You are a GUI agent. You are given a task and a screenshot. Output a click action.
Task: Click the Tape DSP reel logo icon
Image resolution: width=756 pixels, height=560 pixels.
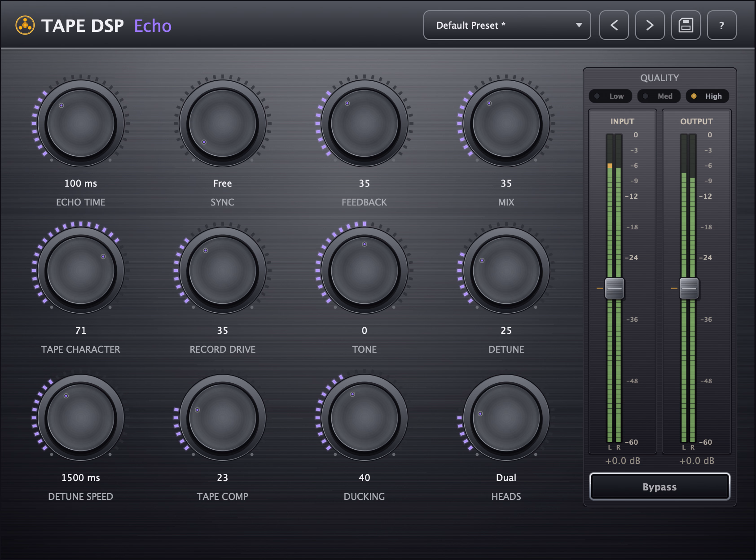click(25, 26)
